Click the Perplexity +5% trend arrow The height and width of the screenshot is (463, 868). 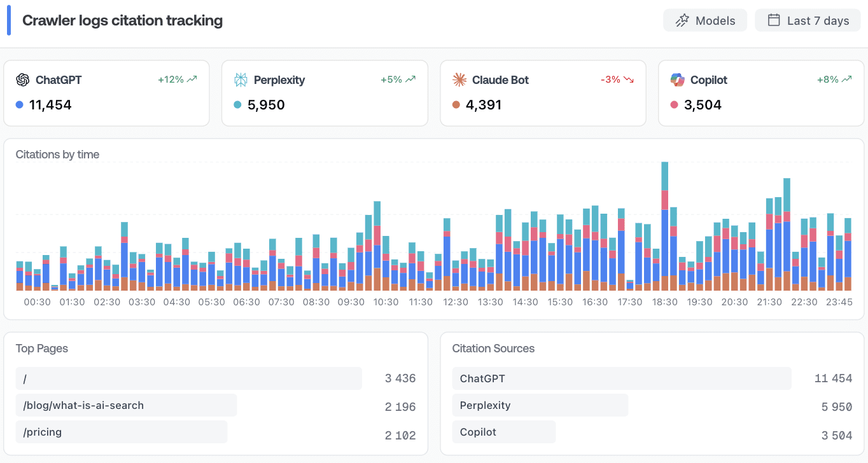coord(410,79)
